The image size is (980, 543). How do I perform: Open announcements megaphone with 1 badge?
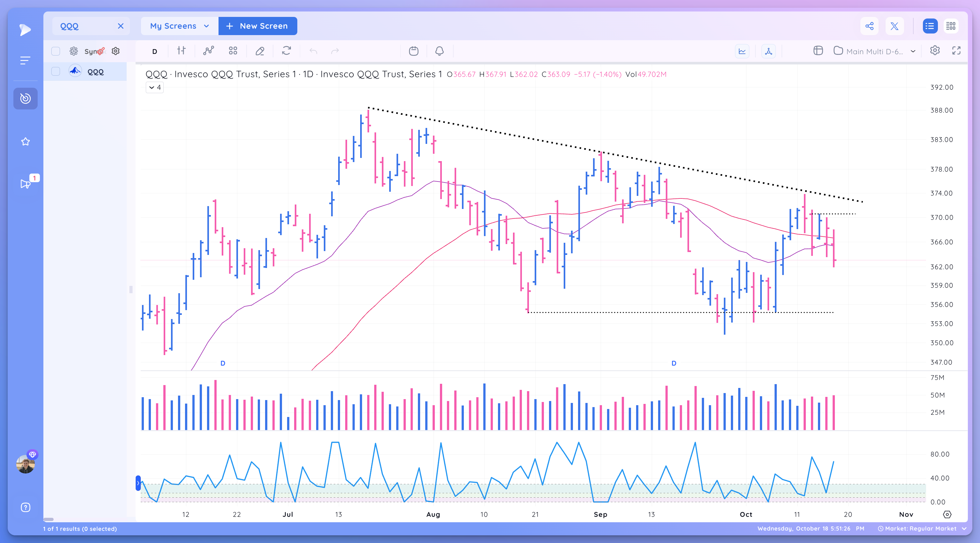coord(25,184)
